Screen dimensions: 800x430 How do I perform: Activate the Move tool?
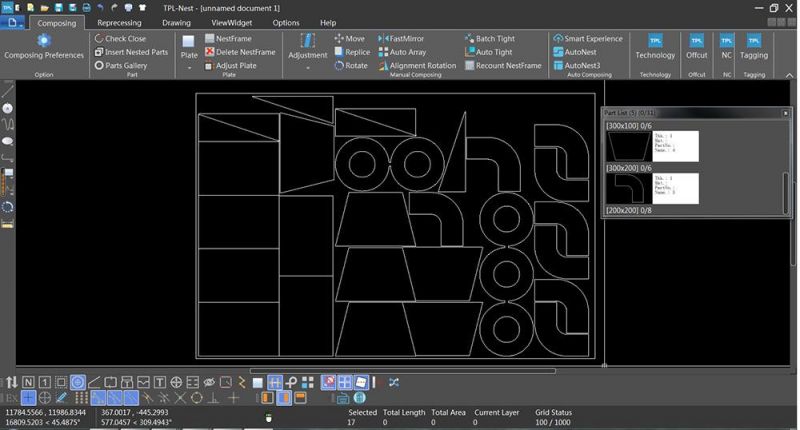click(349, 38)
